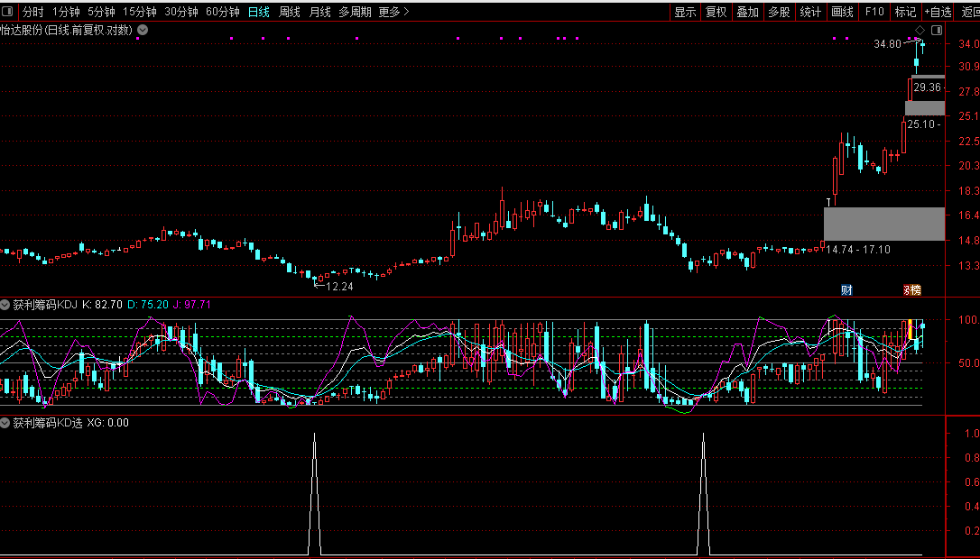
Task: Switch to the 分时 intraday tab
Action: pos(33,12)
